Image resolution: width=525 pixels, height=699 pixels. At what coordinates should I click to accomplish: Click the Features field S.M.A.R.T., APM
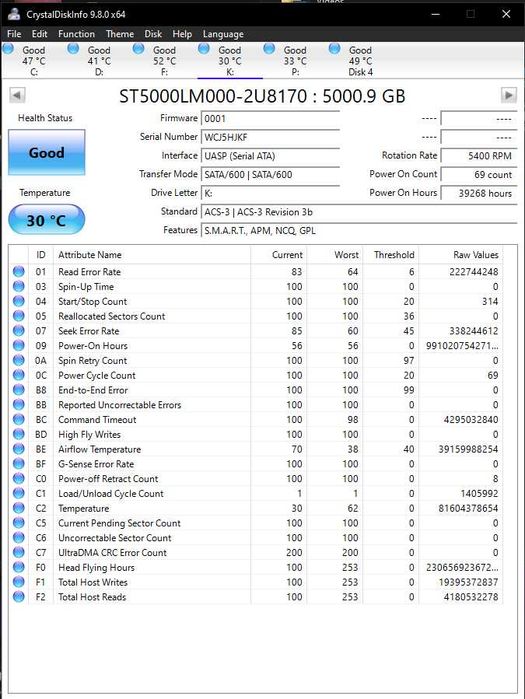coord(359,231)
